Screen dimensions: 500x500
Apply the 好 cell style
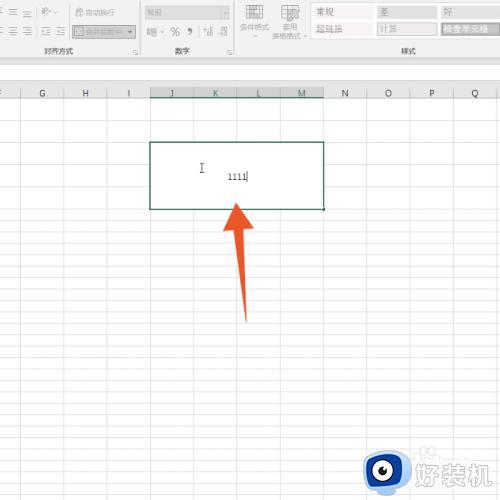[x=470, y=12]
